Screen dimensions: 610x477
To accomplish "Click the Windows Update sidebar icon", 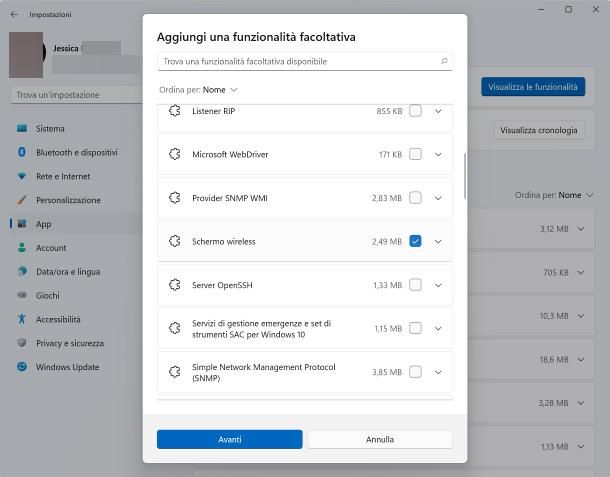I will 22,367.
